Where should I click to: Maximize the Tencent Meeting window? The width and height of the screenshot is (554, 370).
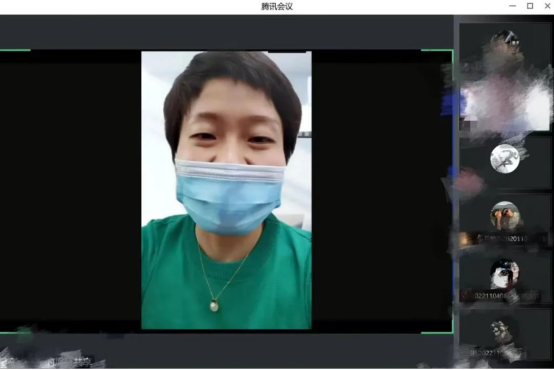530,6
